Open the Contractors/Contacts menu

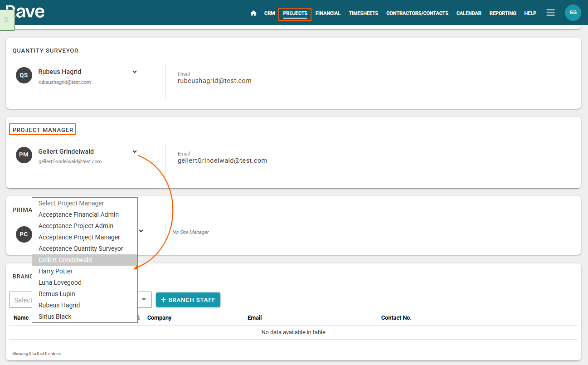coord(417,13)
